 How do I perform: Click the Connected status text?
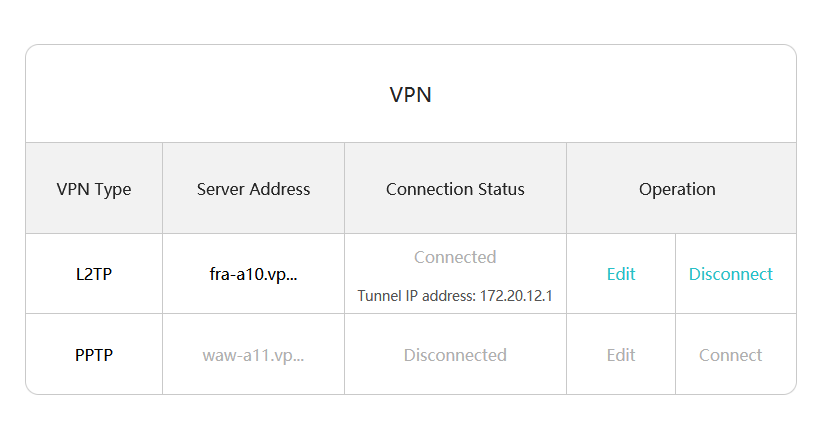(x=455, y=257)
